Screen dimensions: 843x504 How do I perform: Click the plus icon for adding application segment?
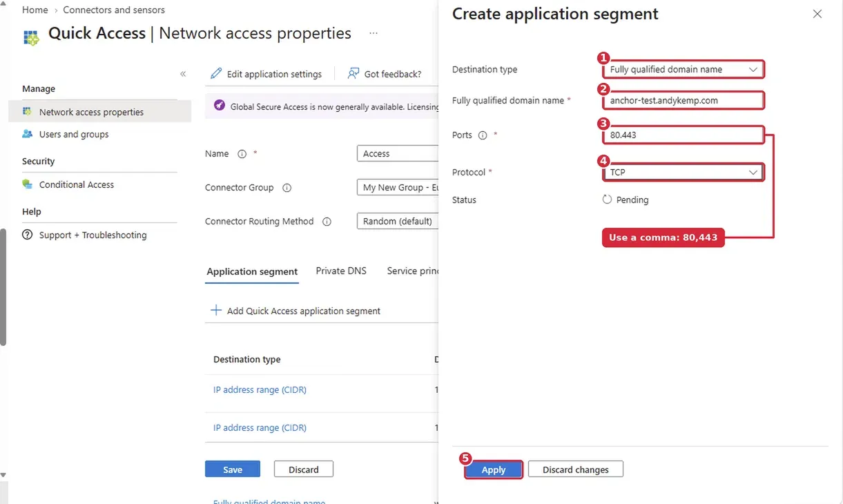click(215, 311)
